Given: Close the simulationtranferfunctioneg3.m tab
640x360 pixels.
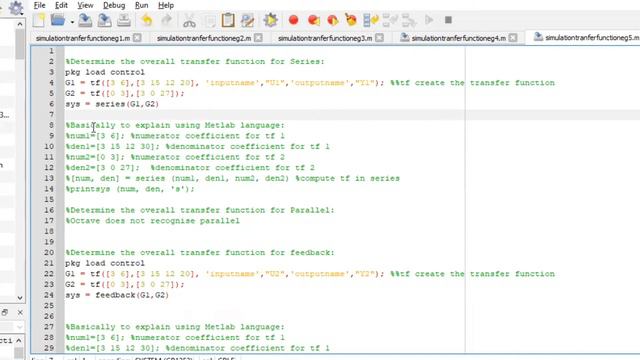Looking at the screenshot, I should coord(380,38).
